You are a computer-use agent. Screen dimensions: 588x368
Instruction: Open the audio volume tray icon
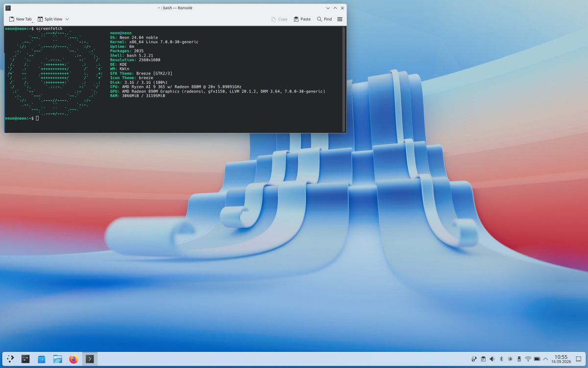tap(492, 359)
